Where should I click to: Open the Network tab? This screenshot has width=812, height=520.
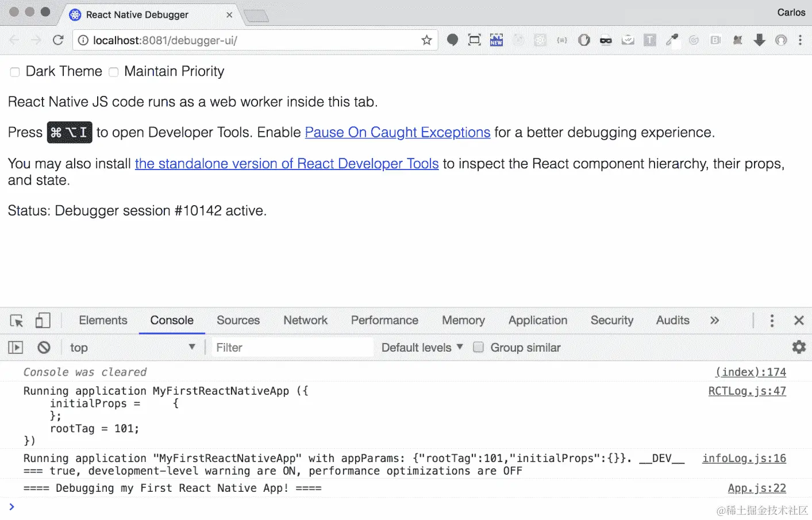click(305, 320)
